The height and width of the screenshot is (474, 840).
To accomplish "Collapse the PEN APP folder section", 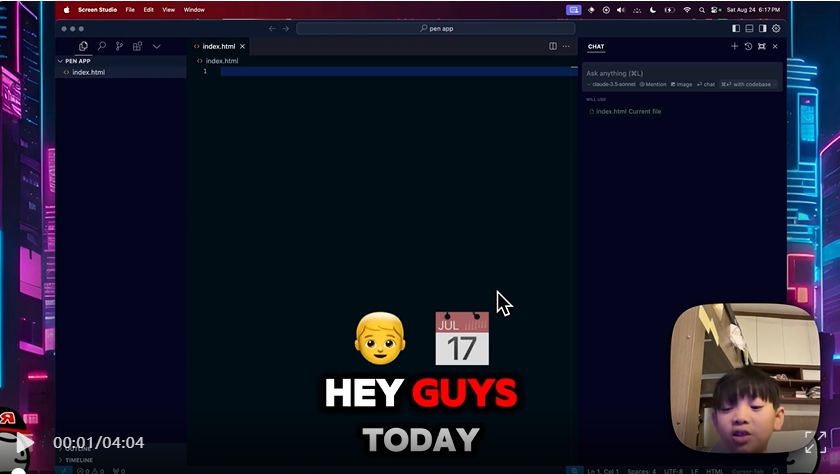I will (121, 61).
